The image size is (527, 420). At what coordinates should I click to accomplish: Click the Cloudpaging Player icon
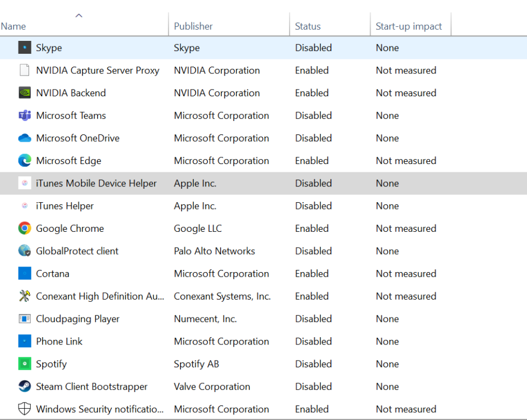25,318
